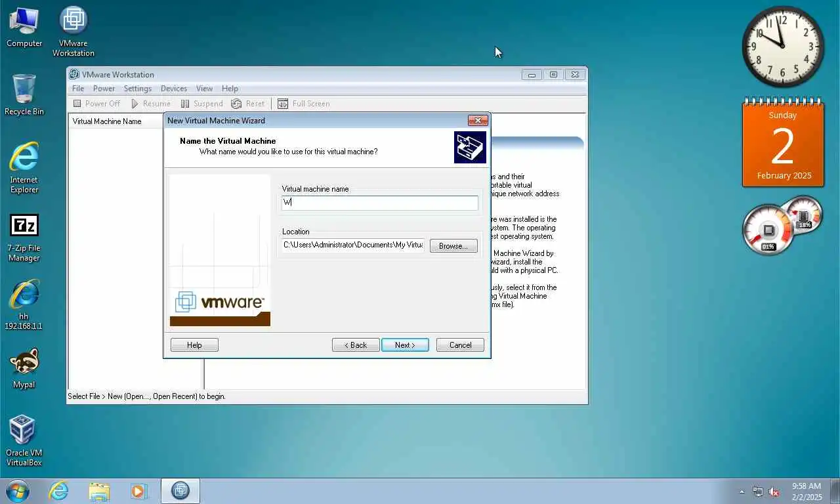Maximize the VMware Workstation window
The width and height of the screenshot is (840, 504).
553,75
